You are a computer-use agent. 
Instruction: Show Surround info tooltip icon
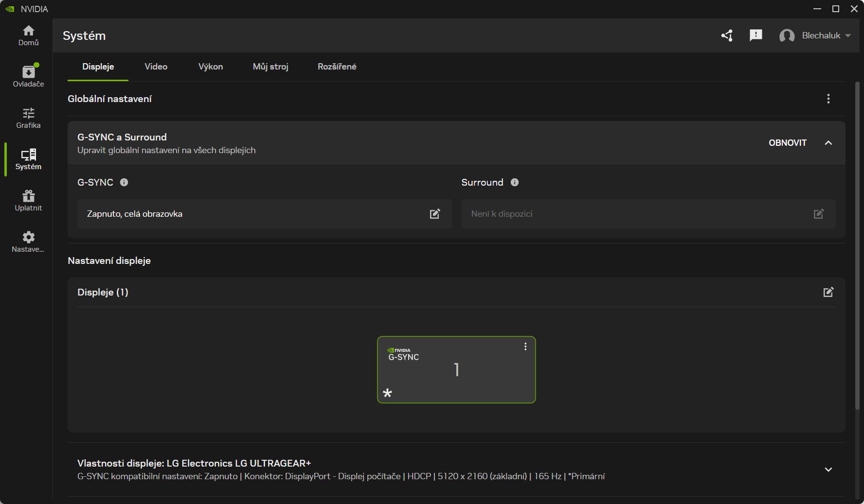[x=515, y=182]
